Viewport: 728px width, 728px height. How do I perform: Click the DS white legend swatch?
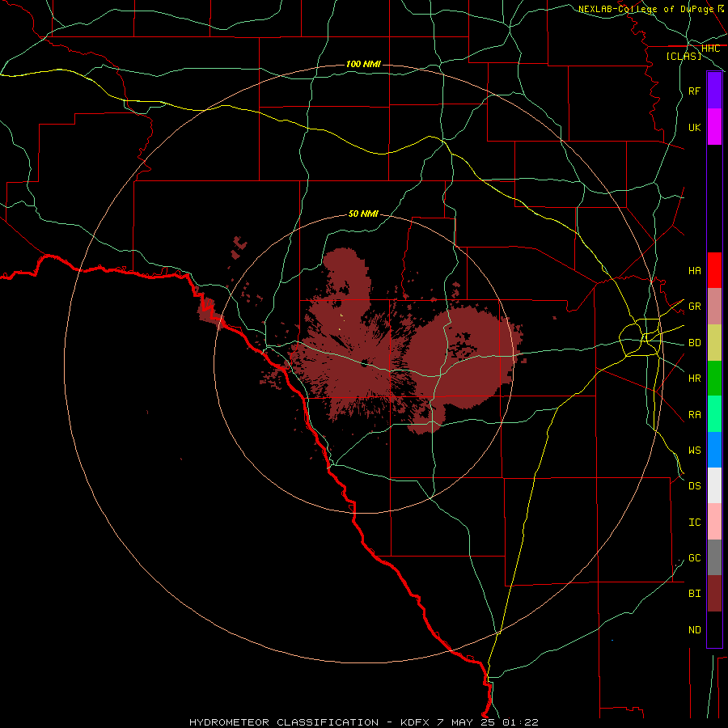pyautogui.click(x=714, y=485)
